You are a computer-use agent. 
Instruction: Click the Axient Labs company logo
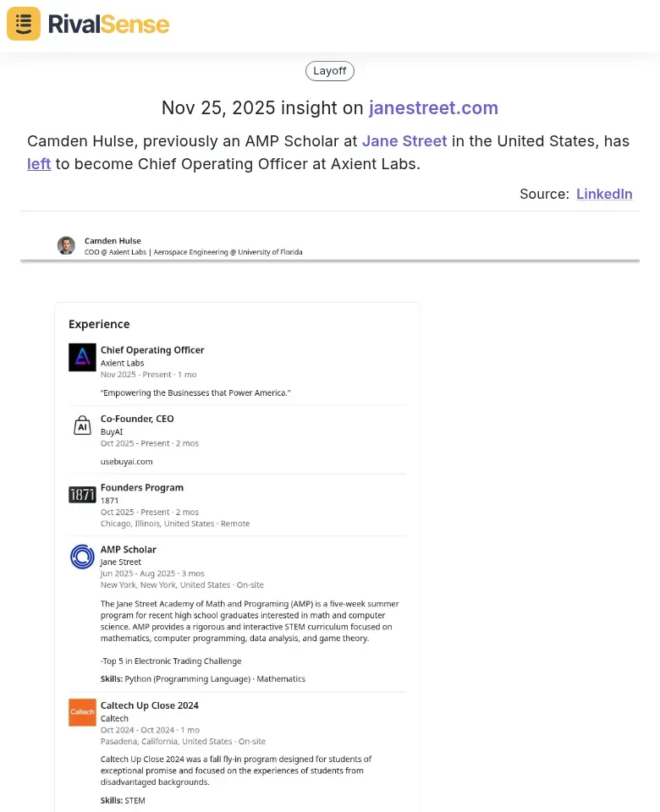[x=82, y=357]
